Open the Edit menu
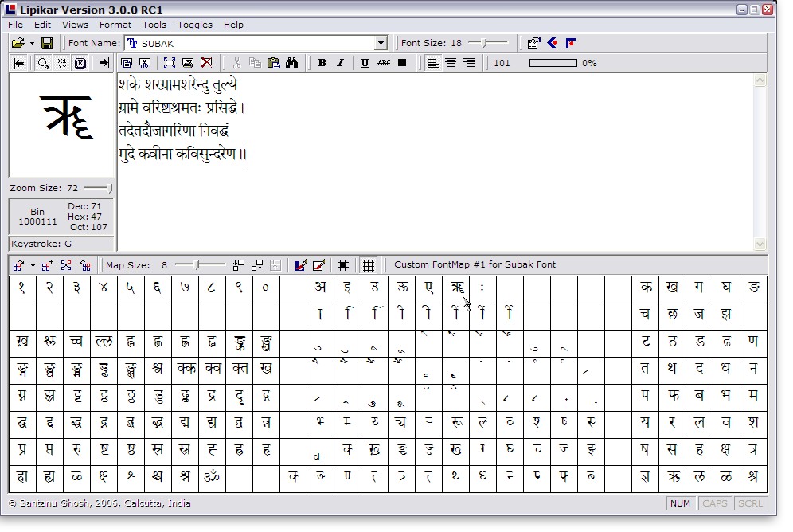The height and width of the screenshot is (532, 793). click(42, 25)
